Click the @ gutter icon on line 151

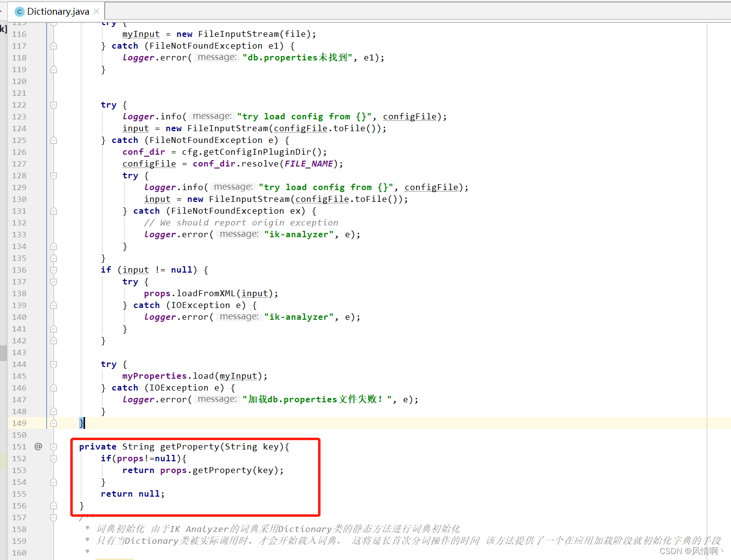pyautogui.click(x=38, y=447)
